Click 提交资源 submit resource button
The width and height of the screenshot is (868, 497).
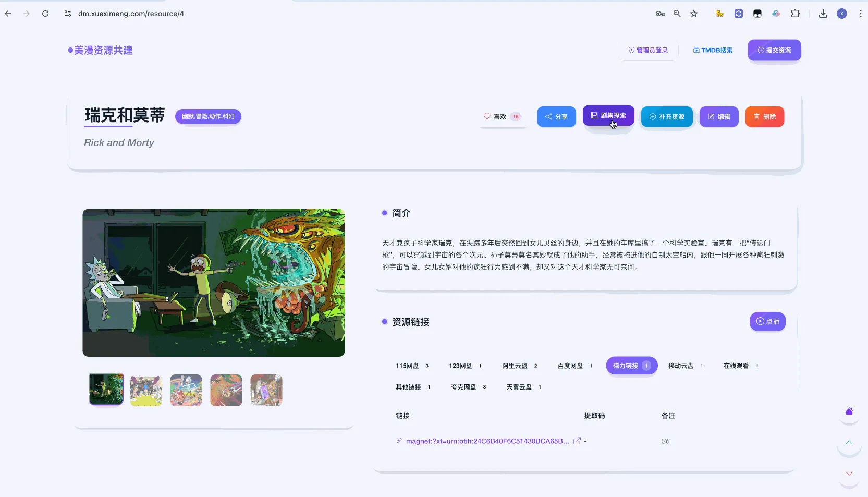click(x=774, y=50)
